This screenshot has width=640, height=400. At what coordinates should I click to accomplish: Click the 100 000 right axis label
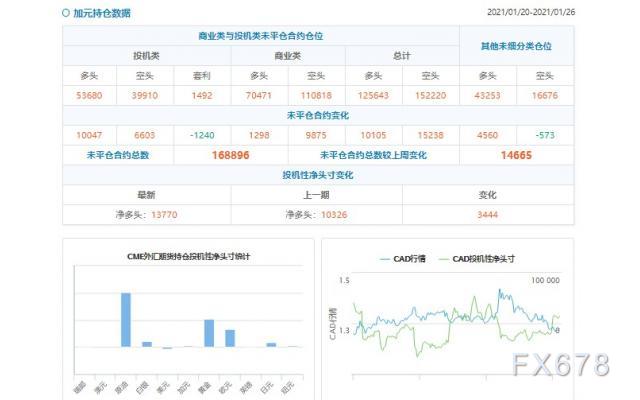tap(545, 280)
